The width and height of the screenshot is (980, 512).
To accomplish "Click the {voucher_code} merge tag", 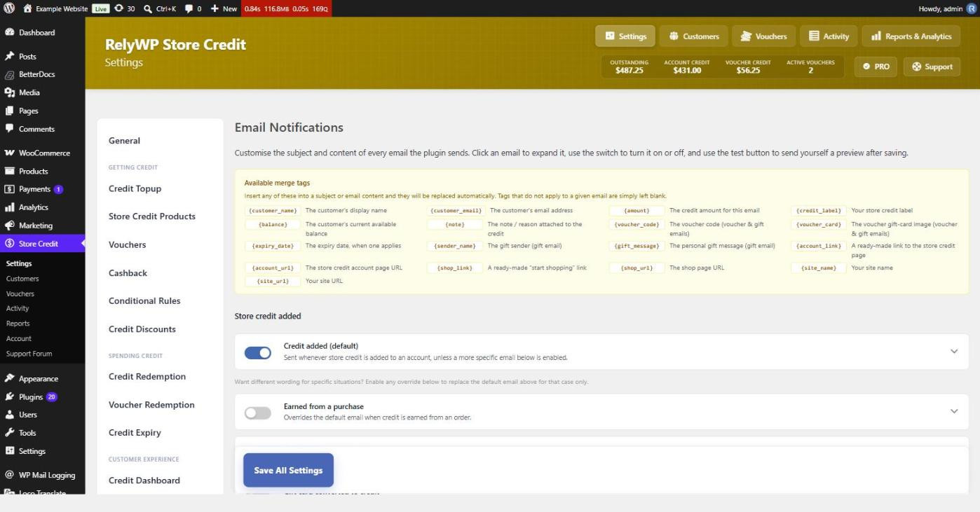I will tap(637, 224).
